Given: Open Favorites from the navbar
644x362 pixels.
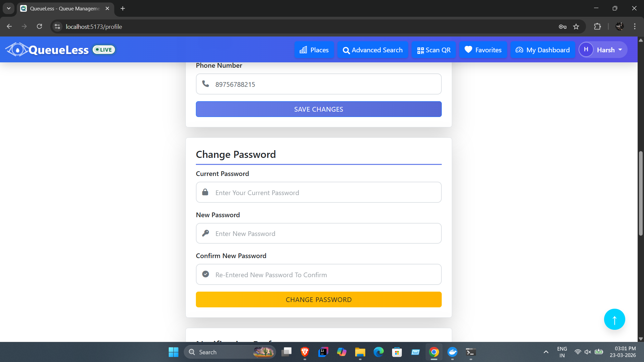Looking at the screenshot, I should pyautogui.click(x=483, y=50).
